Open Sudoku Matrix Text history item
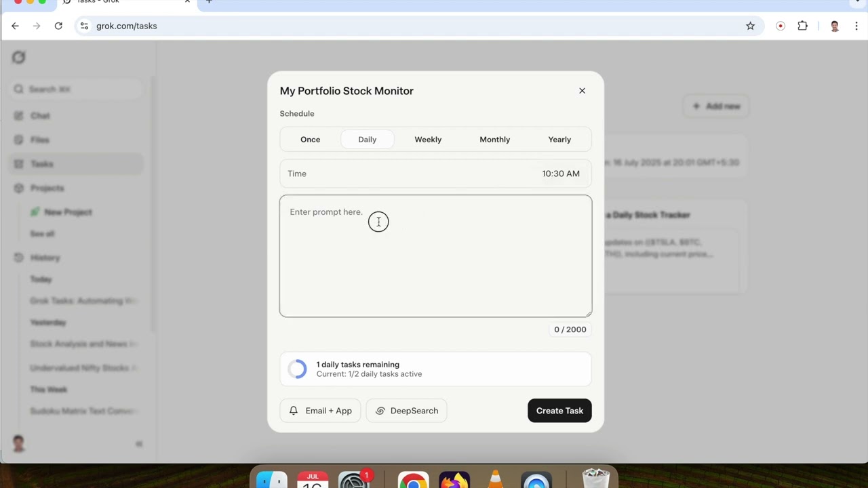This screenshot has width=868, height=488. (x=85, y=411)
